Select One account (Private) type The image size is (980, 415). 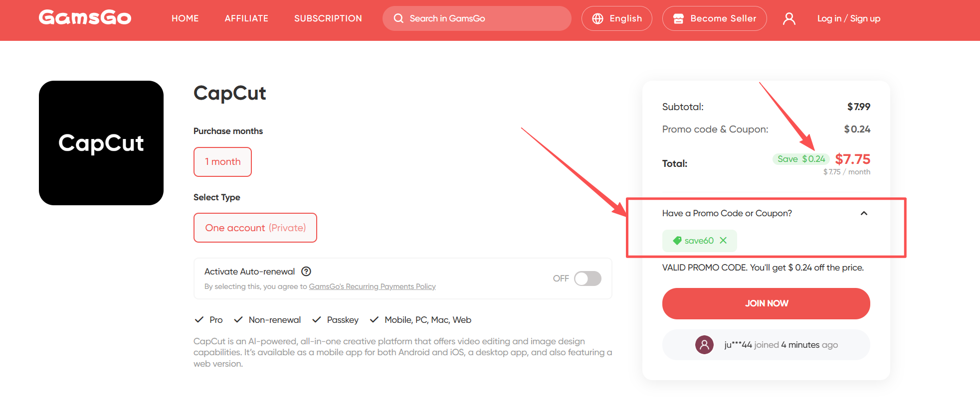[255, 227]
